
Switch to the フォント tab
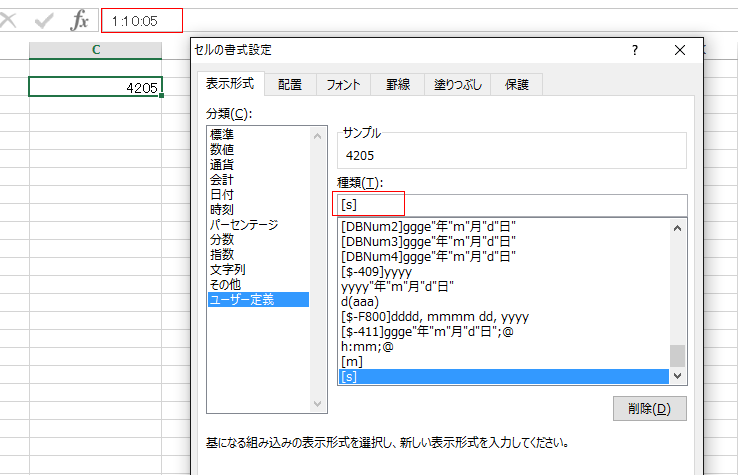343,85
